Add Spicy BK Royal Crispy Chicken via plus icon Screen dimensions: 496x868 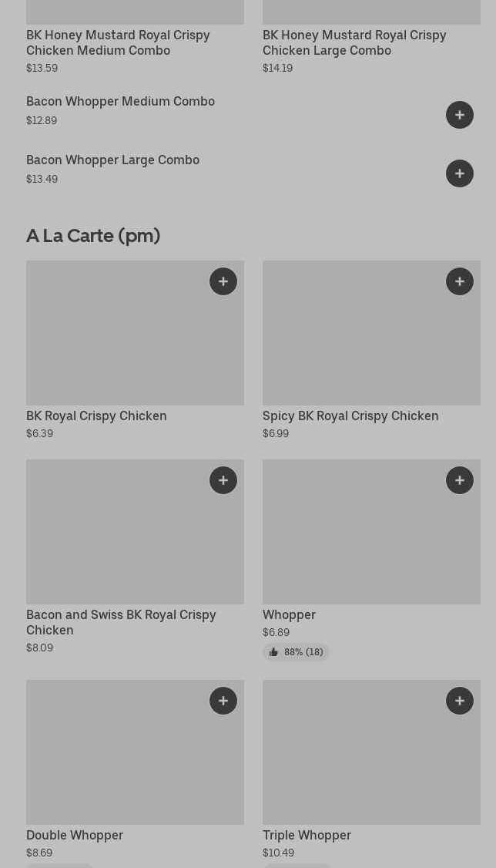point(460,281)
